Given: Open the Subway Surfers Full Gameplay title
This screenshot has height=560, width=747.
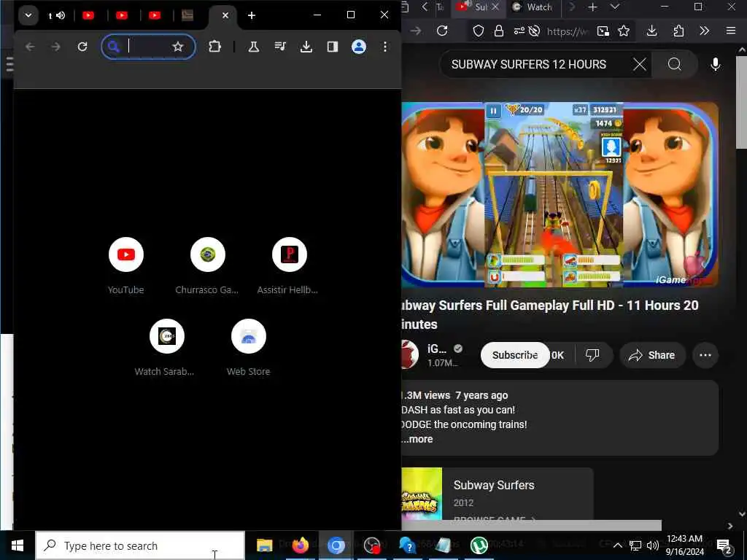Looking at the screenshot, I should coord(550,314).
